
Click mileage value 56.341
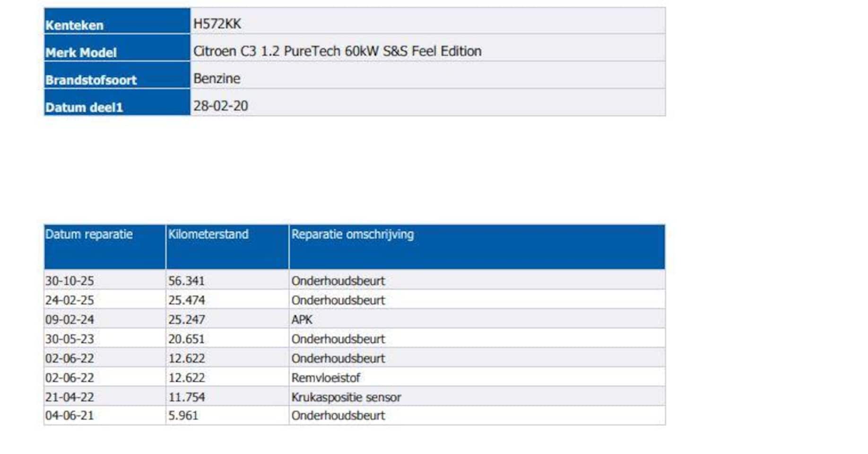click(186, 280)
